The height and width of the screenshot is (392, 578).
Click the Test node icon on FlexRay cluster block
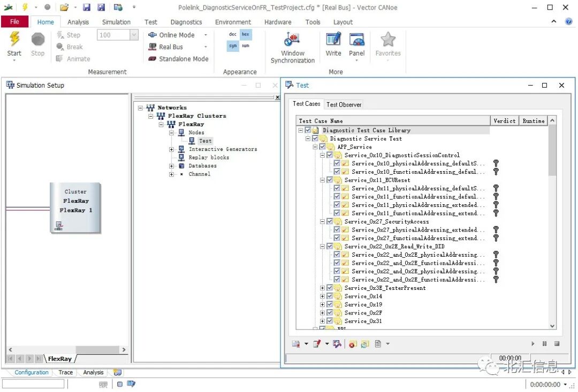(59, 225)
